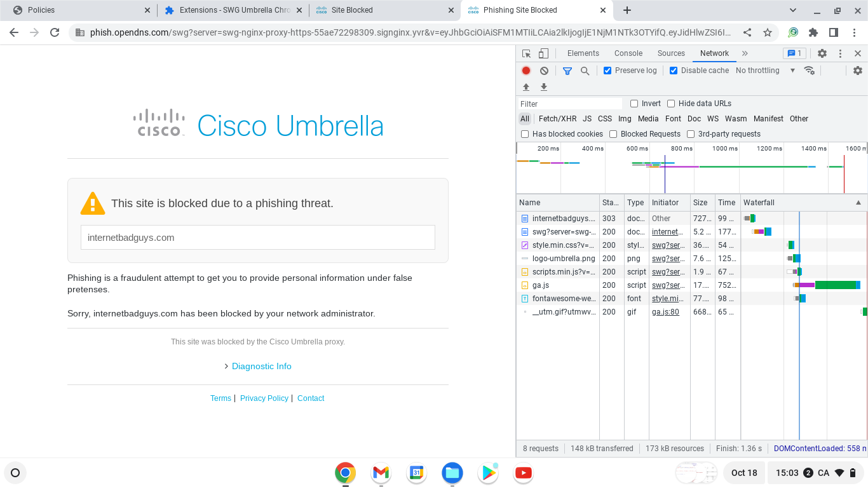868x488 pixels.
Task: Click the import HAR upload icon
Action: tap(526, 87)
